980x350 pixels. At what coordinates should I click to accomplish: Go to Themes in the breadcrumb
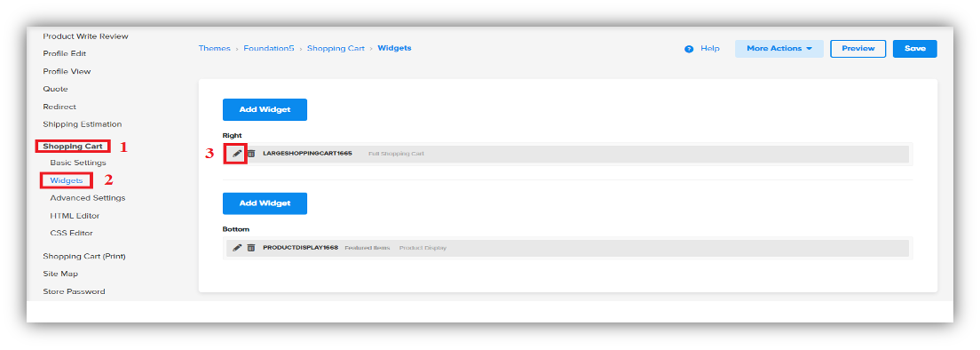(x=215, y=48)
